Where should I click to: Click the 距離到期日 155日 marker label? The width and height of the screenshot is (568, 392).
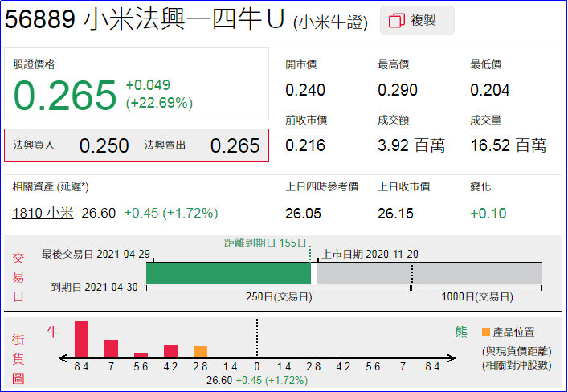266,243
